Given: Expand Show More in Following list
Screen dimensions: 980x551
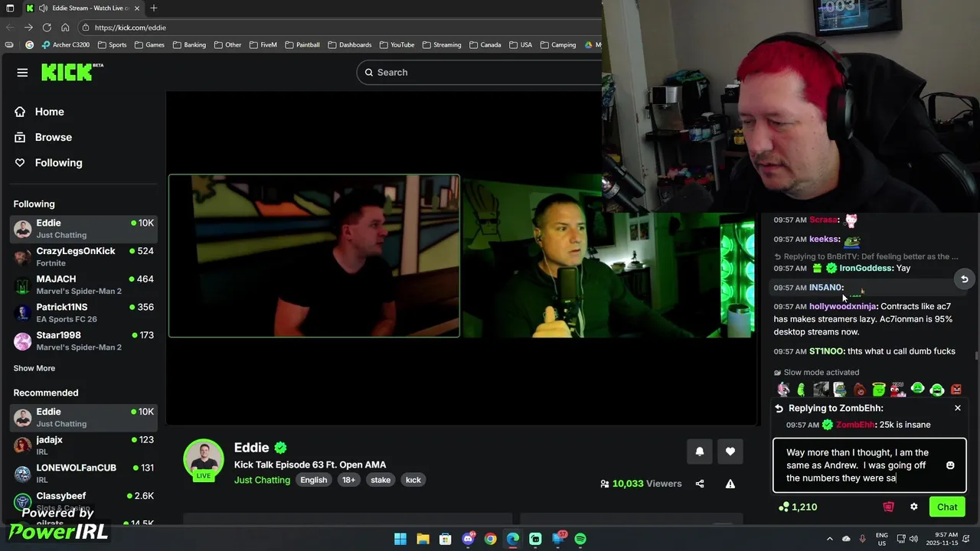Looking at the screenshot, I should (x=34, y=368).
